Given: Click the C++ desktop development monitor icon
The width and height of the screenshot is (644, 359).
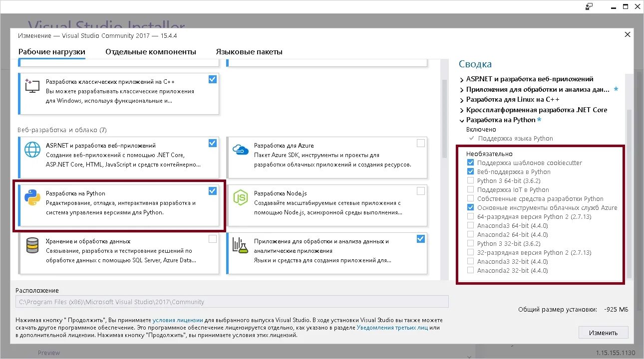Looking at the screenshot, I should 32,86.
